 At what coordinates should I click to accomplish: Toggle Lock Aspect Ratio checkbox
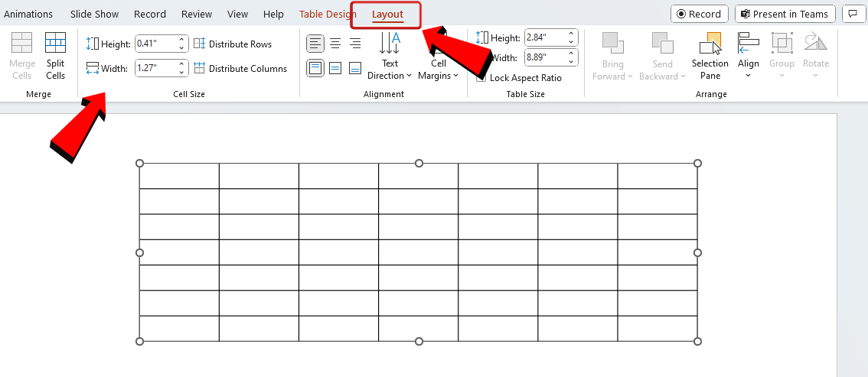(x=481, y=78)
